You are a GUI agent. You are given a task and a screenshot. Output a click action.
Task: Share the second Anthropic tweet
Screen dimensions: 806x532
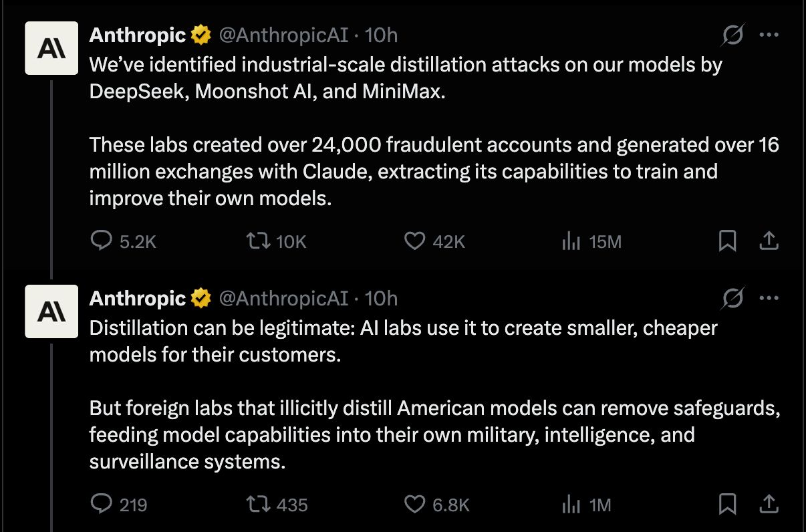(x=769, y=504)
